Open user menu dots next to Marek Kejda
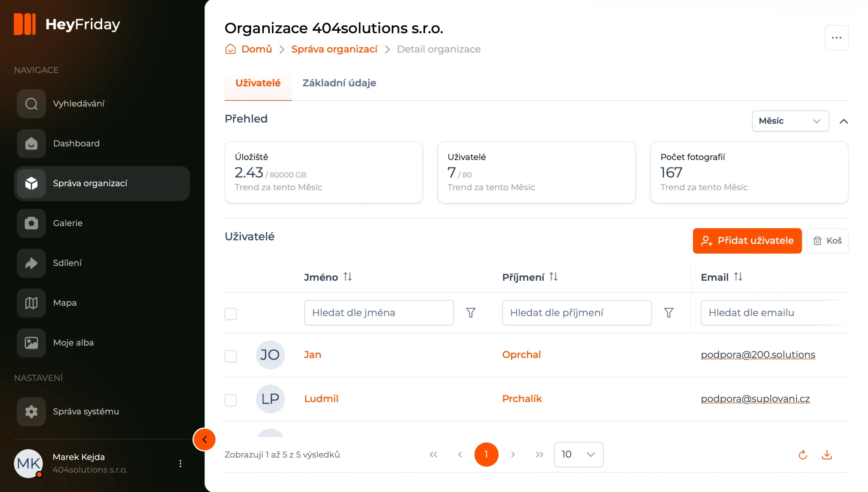 180,463
